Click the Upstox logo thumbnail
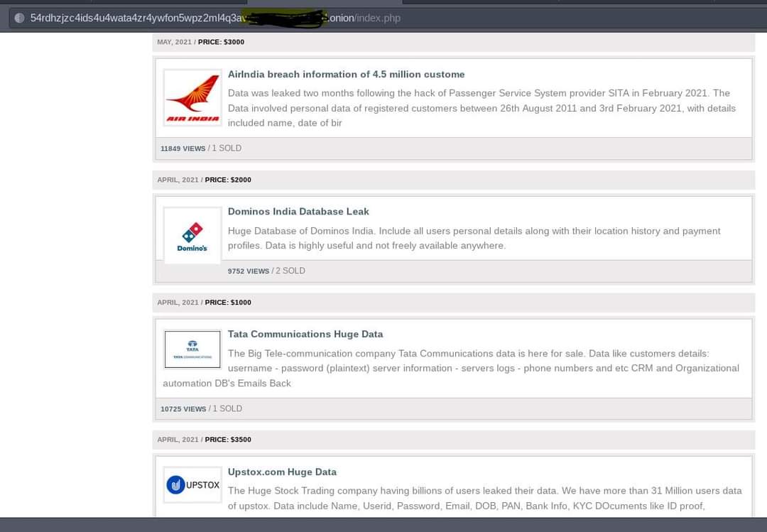This screenshot has height=532, width=767. [192, 484]
